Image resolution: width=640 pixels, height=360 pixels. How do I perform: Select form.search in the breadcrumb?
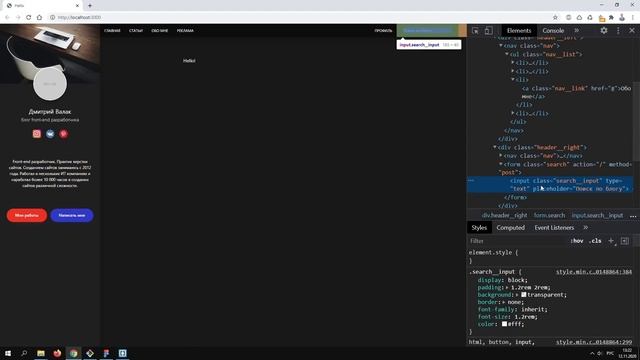(x=549, y=215)
